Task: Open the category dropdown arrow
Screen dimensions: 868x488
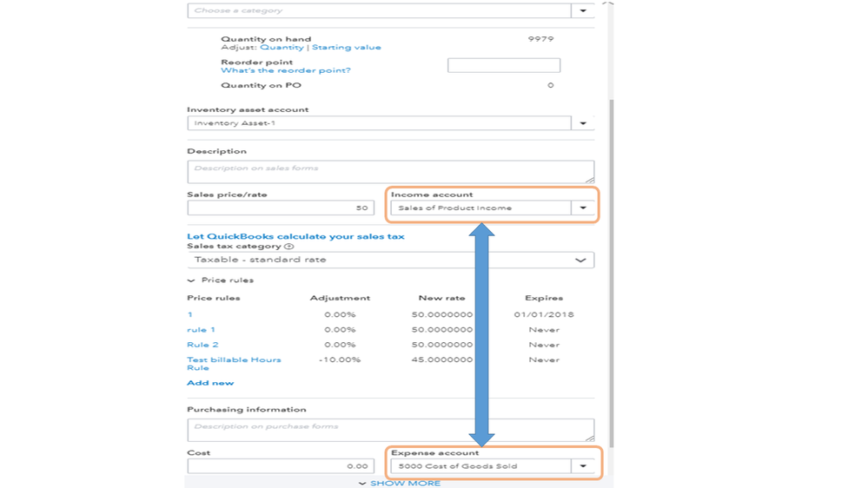Action: coord(583,11)
